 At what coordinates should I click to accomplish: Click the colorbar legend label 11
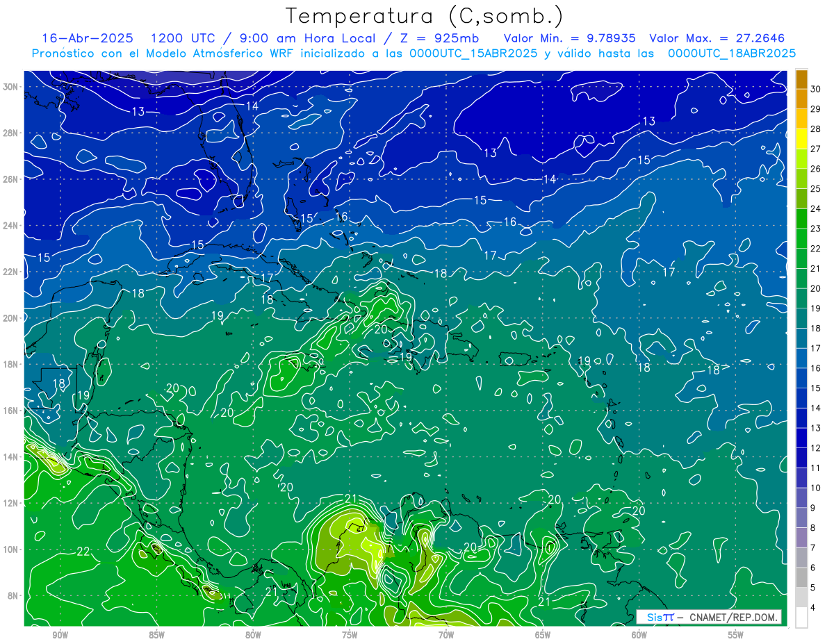click(816, 468)
